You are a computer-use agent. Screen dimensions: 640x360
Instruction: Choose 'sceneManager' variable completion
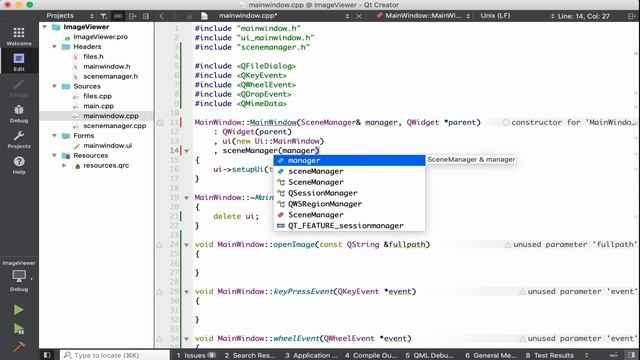coord(349,171)
